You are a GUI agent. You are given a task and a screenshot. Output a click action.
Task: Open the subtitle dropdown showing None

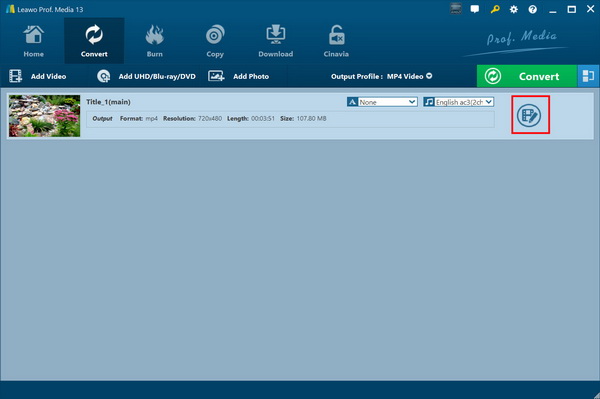[x=383, y=102]
